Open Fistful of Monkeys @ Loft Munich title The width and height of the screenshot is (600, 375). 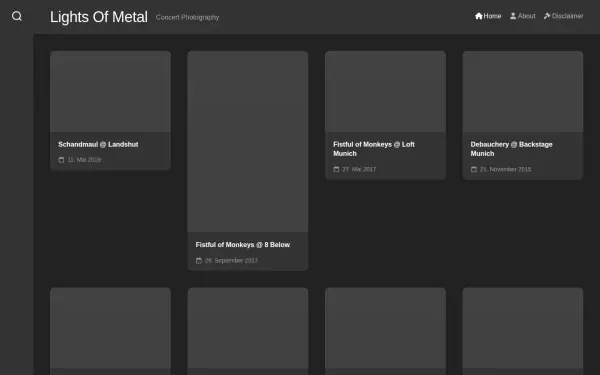[x=374, y=149]
